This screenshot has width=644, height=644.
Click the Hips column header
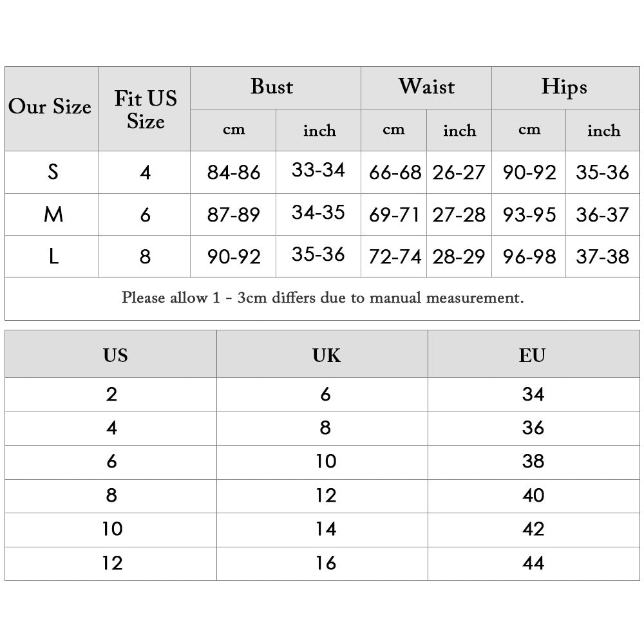564,87
